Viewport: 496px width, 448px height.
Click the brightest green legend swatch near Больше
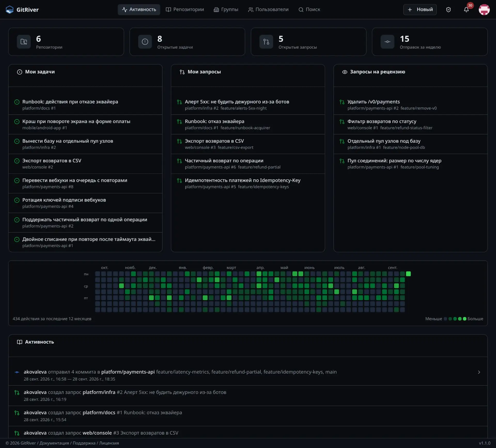[464, 319]
